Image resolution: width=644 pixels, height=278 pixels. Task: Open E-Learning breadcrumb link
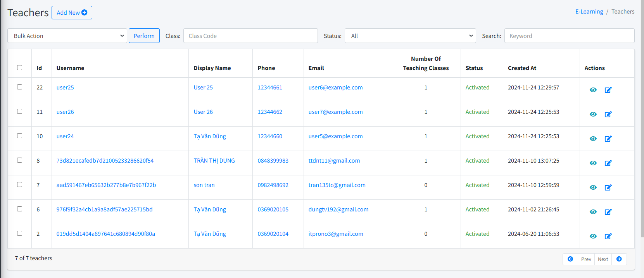point(589,12)
